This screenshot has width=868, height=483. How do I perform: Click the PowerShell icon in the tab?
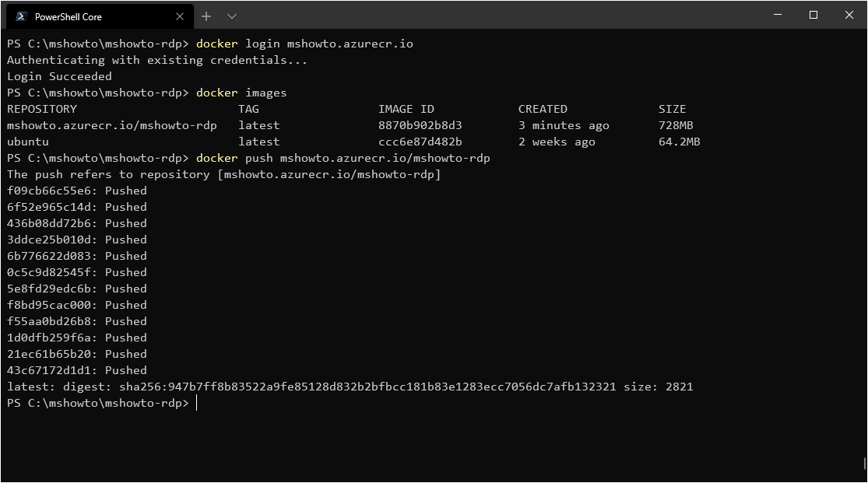21,16
